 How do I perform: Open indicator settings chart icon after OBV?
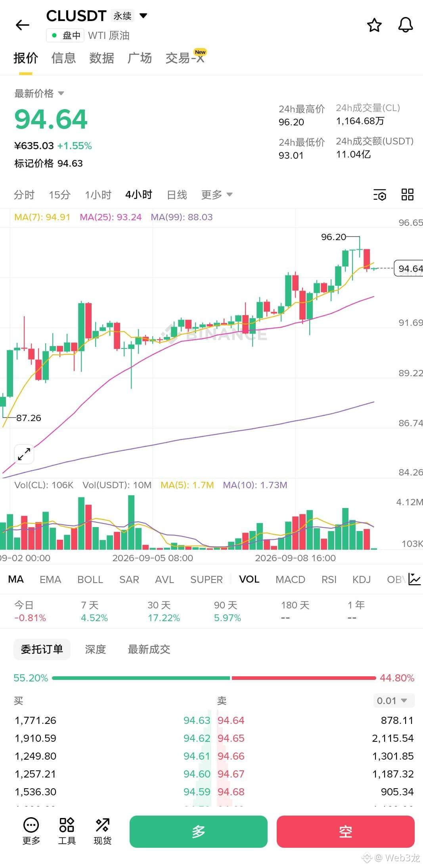[414, 579]
